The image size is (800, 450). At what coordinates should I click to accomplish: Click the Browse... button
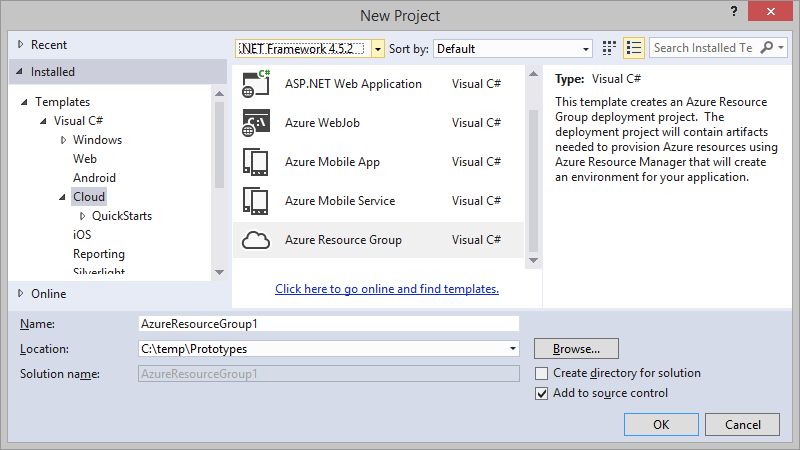(x=577, y=349)
